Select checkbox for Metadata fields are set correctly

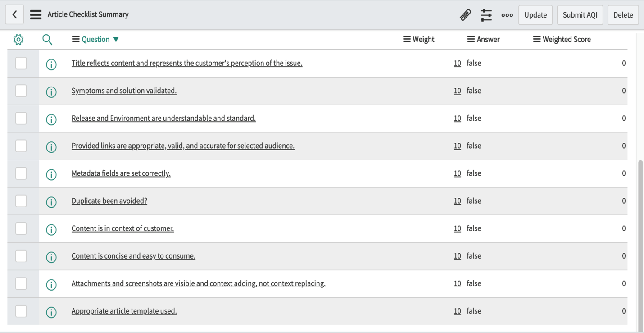tap(21, 173)
